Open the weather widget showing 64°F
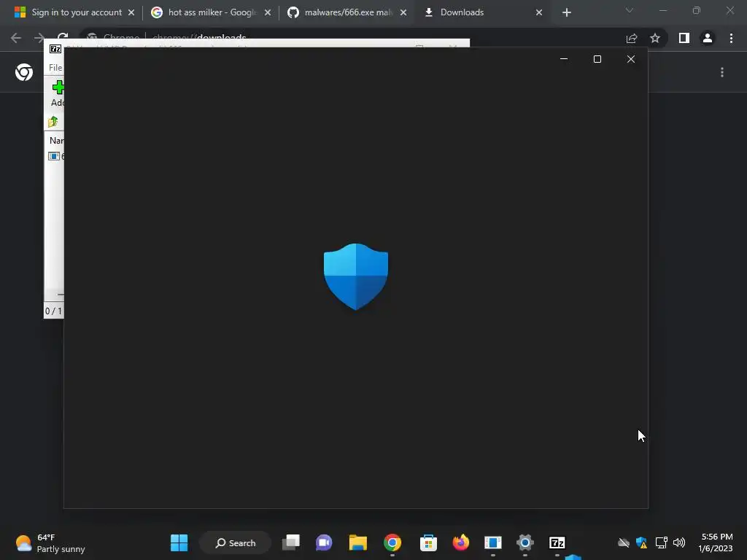The image size is (747, 560). pos(50,542)
